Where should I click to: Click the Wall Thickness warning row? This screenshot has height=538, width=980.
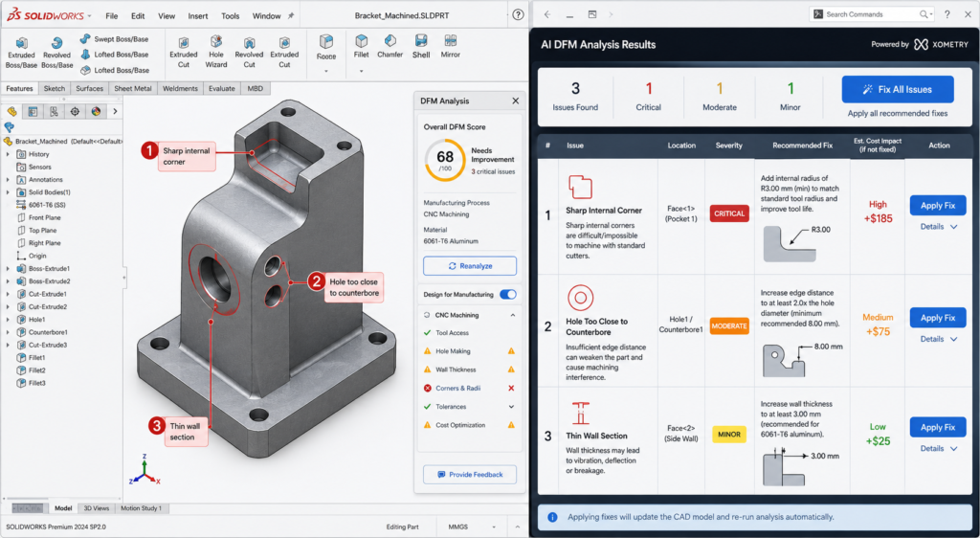[469, 370]
